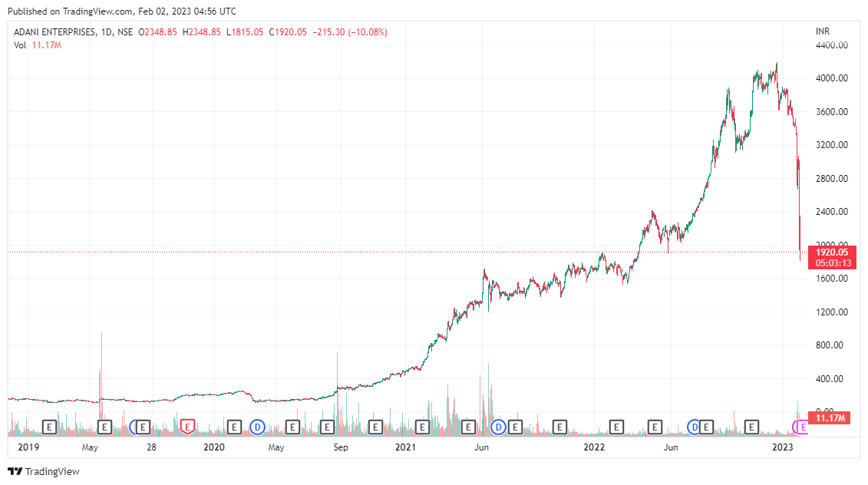Click the E marker just before Jun 2022
This screenshot has height=485, width=868.
pos(655,427)
